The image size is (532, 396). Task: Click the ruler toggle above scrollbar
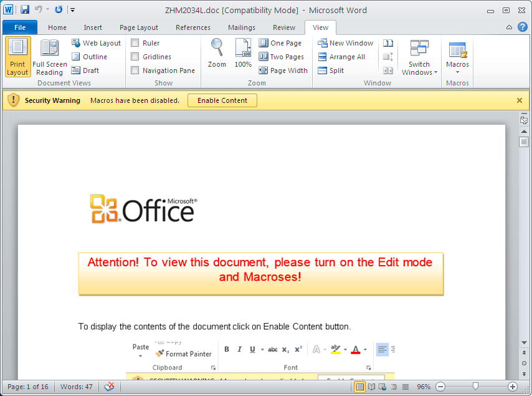[x=524, y=120]
